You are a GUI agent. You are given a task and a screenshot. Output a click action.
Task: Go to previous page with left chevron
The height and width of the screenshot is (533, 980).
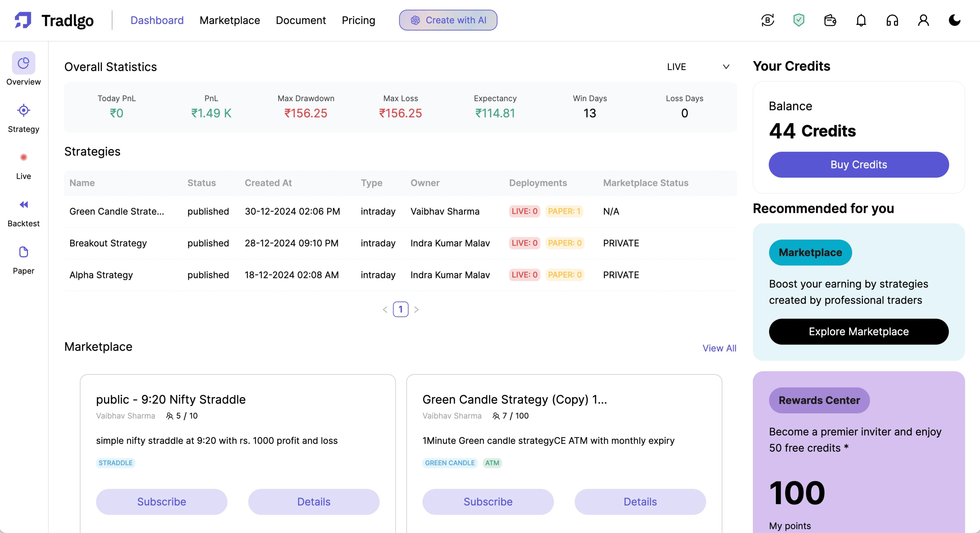(385, 309)
